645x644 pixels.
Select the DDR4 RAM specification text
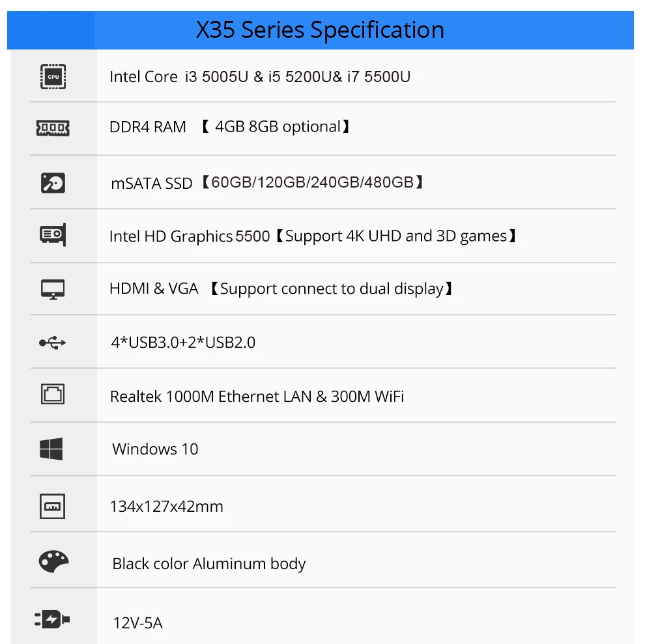[x=231, y=126]
